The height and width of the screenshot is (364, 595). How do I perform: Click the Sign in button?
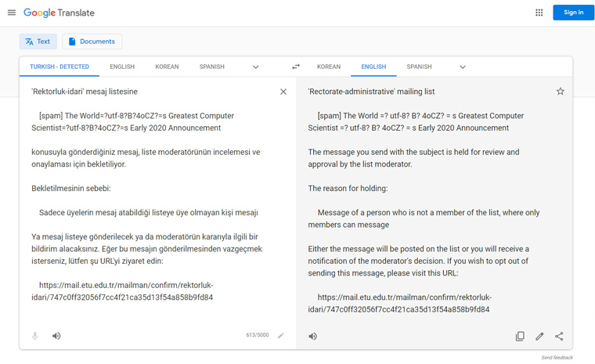[x=573, y=13]
